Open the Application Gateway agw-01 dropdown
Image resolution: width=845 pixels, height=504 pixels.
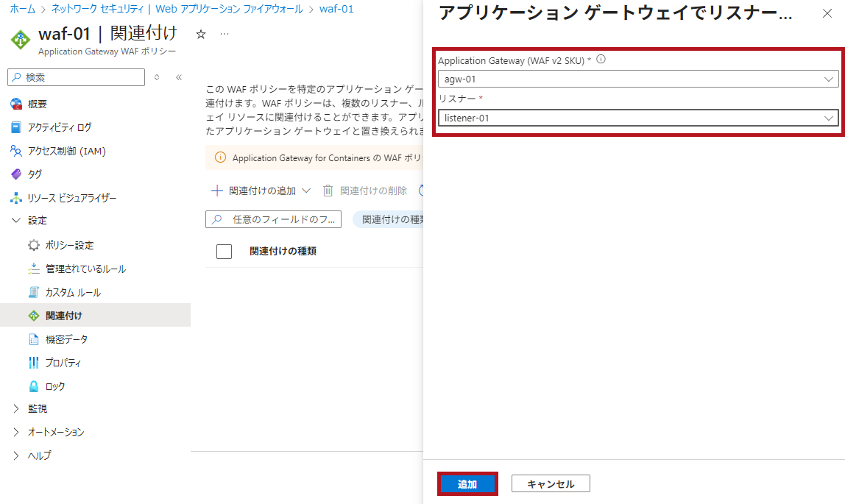coord(637,79)
